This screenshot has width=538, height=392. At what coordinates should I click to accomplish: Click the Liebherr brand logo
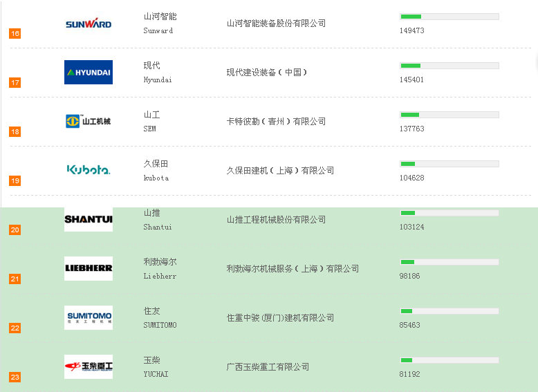pyautogui.click(x=89, y=268)
